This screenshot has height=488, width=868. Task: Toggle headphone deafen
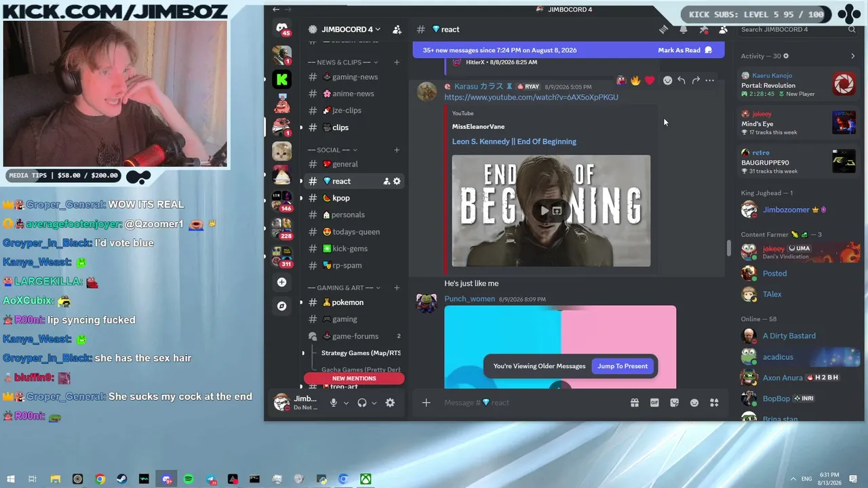coord(362,403)
